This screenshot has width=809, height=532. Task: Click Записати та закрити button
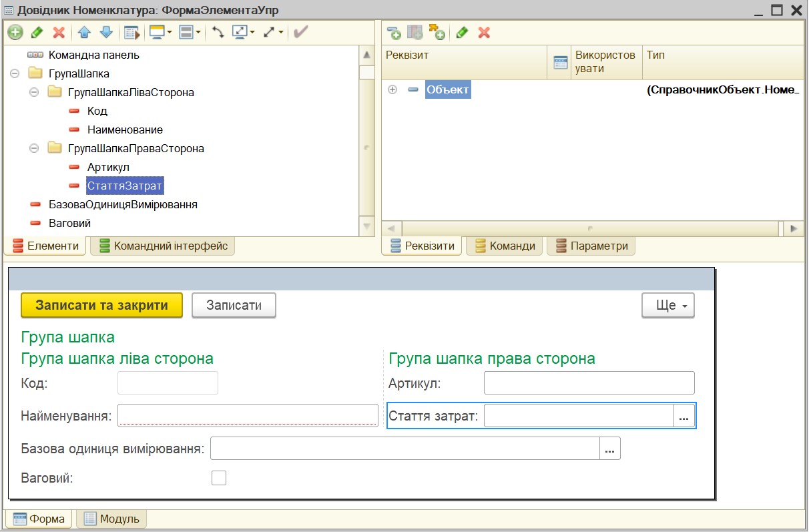pos(101,305)
